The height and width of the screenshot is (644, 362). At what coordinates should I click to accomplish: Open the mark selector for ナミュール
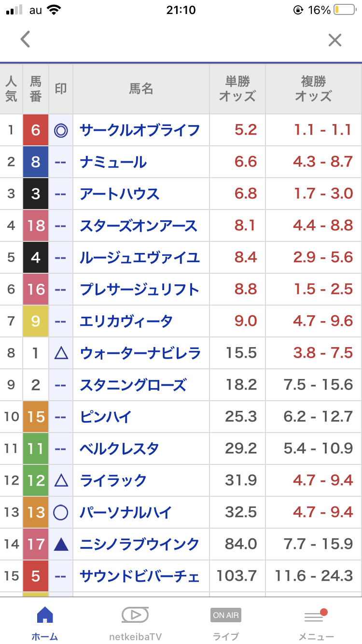tap(61, 162)
